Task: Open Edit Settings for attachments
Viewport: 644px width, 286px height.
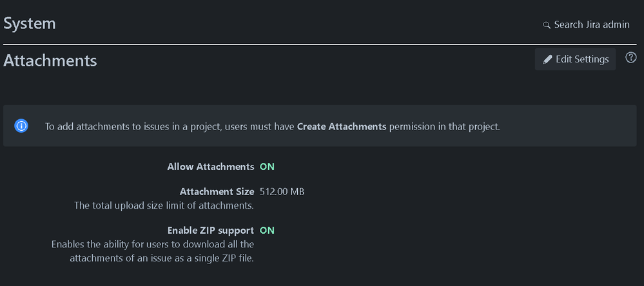Action: coord(575,59)
